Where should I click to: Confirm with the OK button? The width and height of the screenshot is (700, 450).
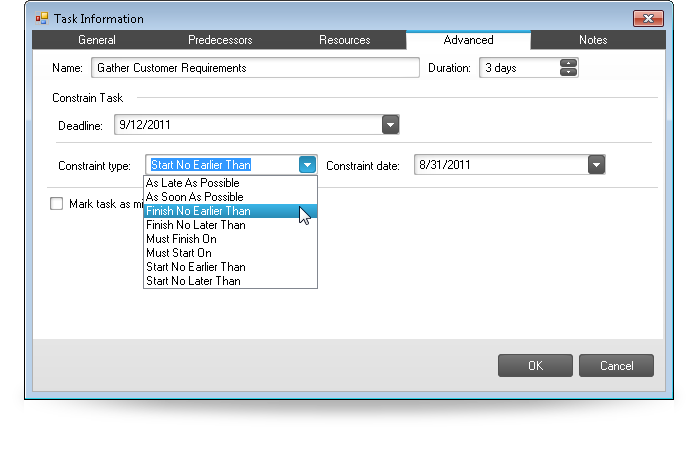535,366
